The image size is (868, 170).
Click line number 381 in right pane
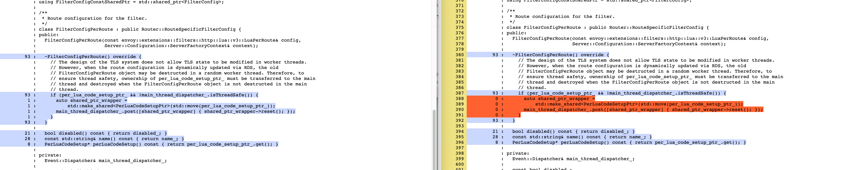(x=460, y=60)
